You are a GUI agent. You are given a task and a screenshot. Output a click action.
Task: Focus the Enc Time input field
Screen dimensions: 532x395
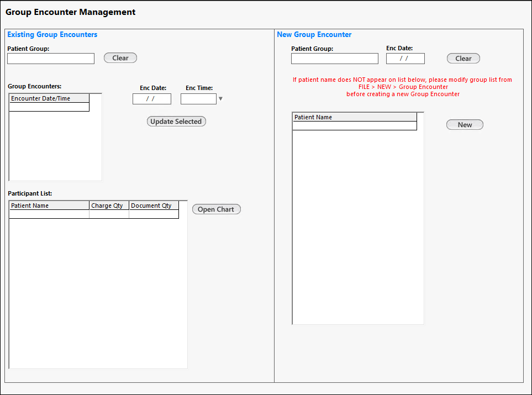(198, 99)
